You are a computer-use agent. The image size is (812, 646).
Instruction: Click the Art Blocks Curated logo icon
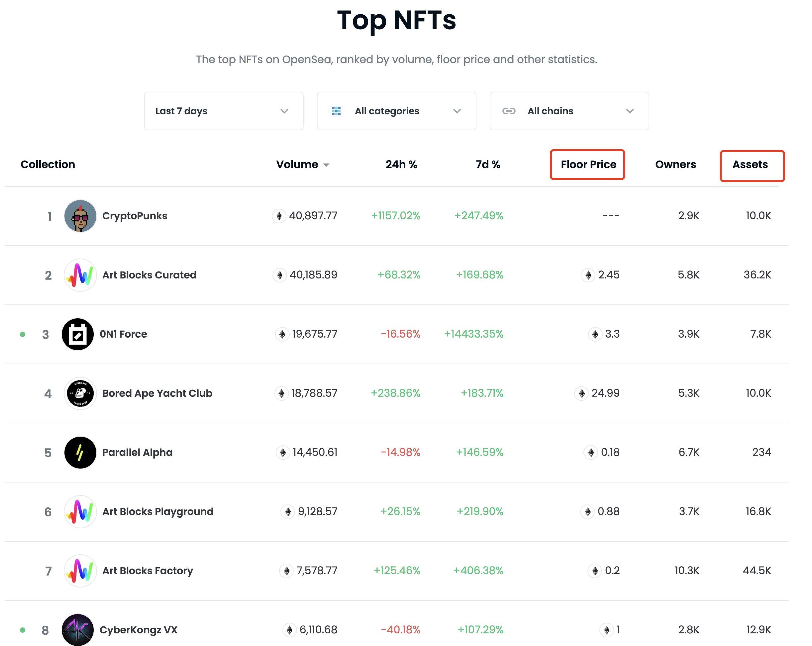[x=80, y=275]
